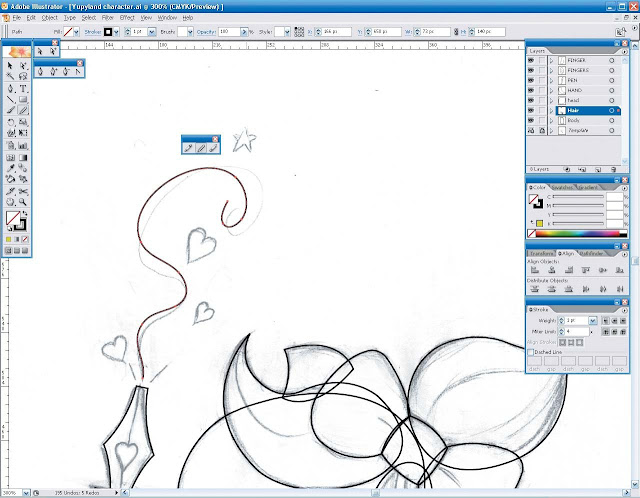Hide the HAND layer eye icon
This screenshot has width=640, height=498.
click(x=531, y=90)
